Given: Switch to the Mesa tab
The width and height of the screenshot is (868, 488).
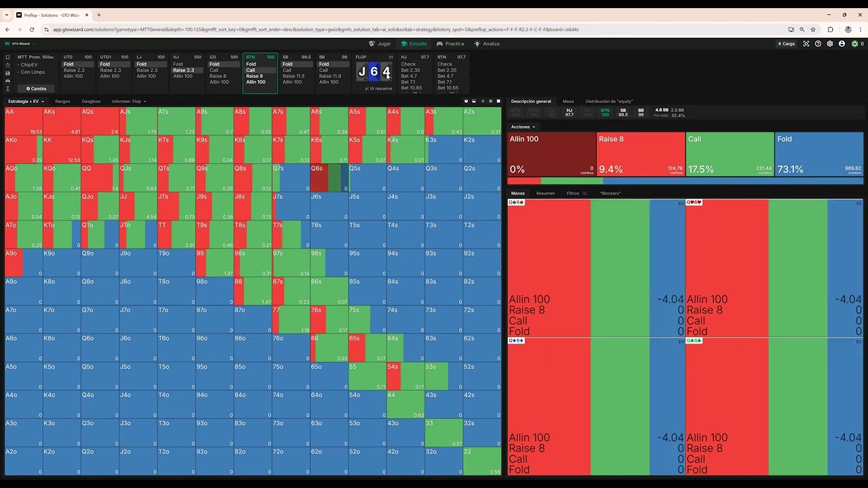Looking at the screenshot, I should click(568, 101).
